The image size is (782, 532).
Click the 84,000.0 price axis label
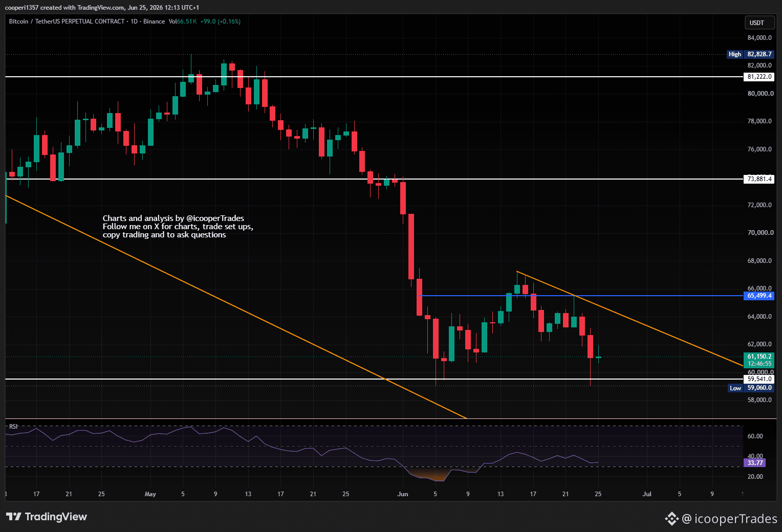tap(759, 38)
